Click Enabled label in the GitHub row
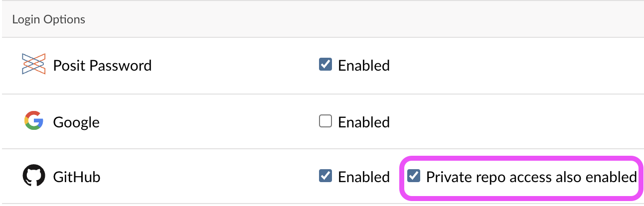 click(364, 177)
